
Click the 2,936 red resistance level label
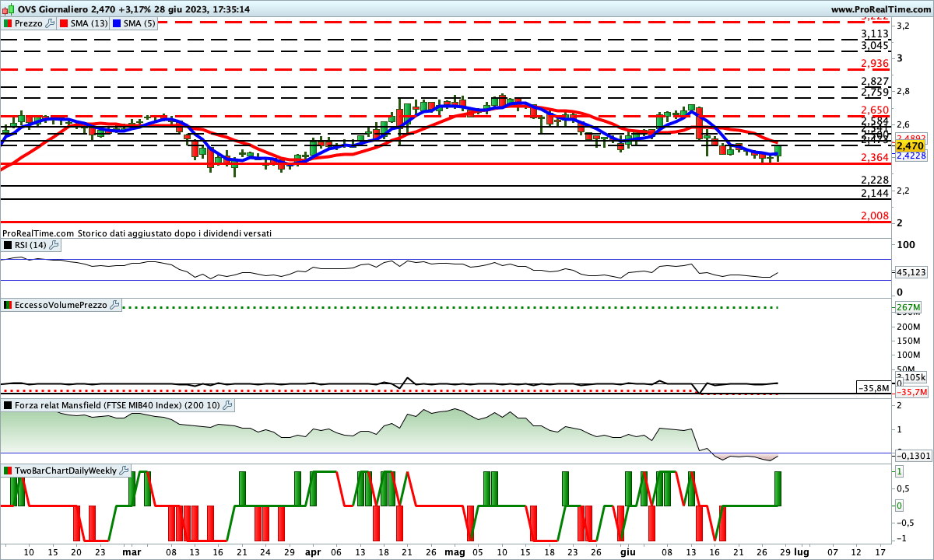(x=875, y=63)
